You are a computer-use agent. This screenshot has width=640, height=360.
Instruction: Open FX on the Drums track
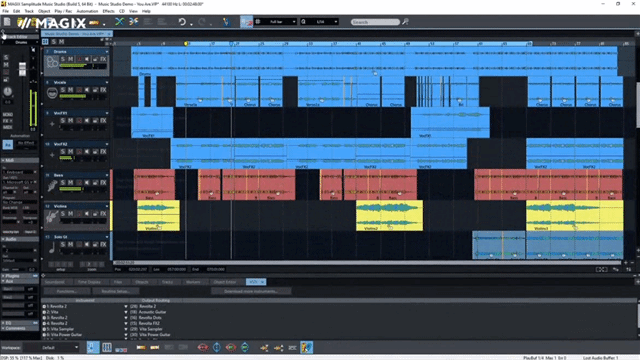(x=103, y=59)
